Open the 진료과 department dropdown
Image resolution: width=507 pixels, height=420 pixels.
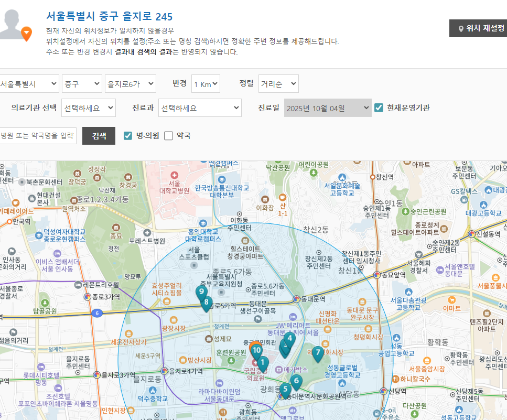coord(200,107)
